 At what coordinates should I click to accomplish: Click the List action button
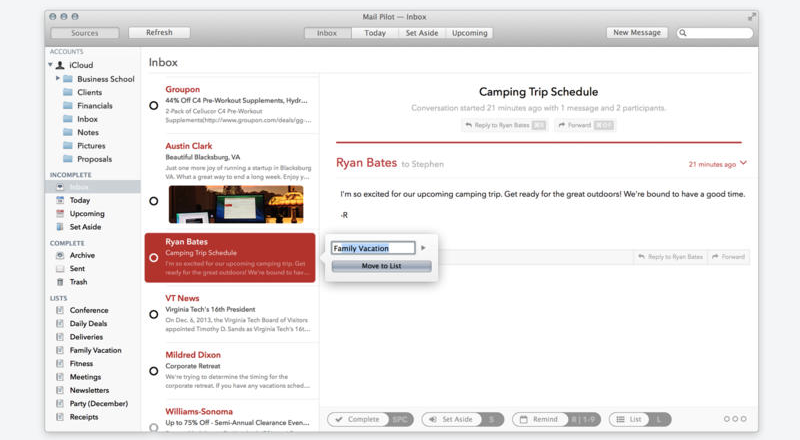tap(640, 419)
